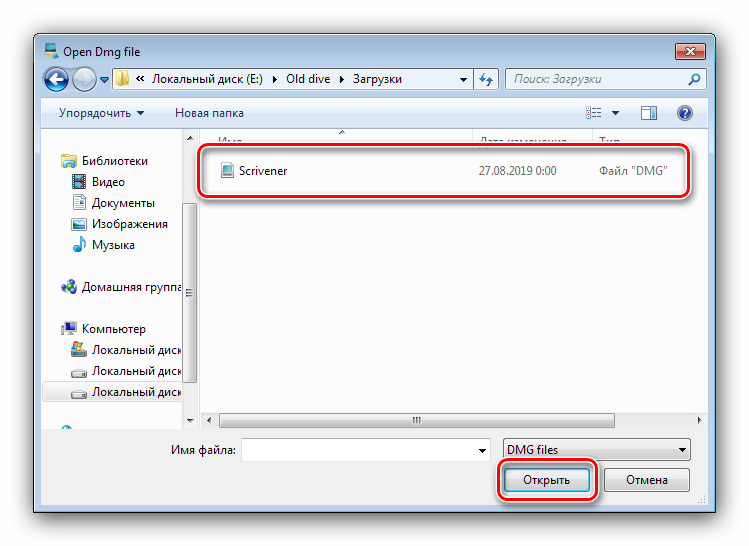749x546 pixels.
Task: Go back with the blue Back arrow
Action: coord(56,79)
